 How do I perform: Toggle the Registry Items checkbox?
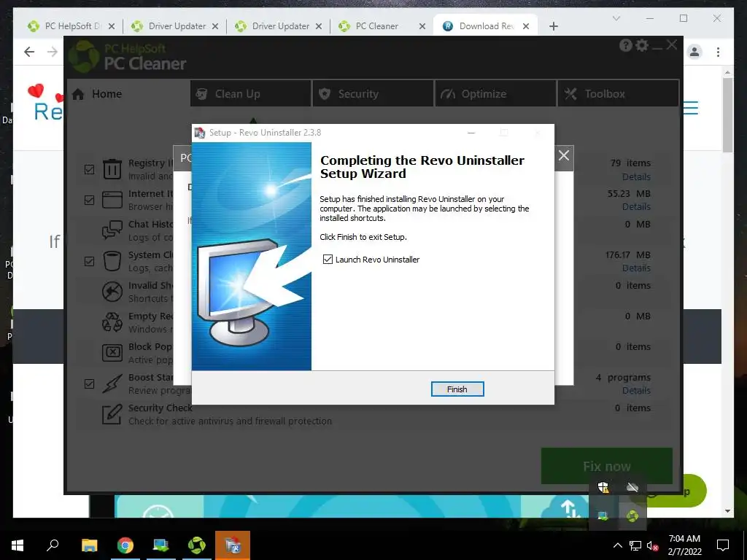click(x=89, y=169)
